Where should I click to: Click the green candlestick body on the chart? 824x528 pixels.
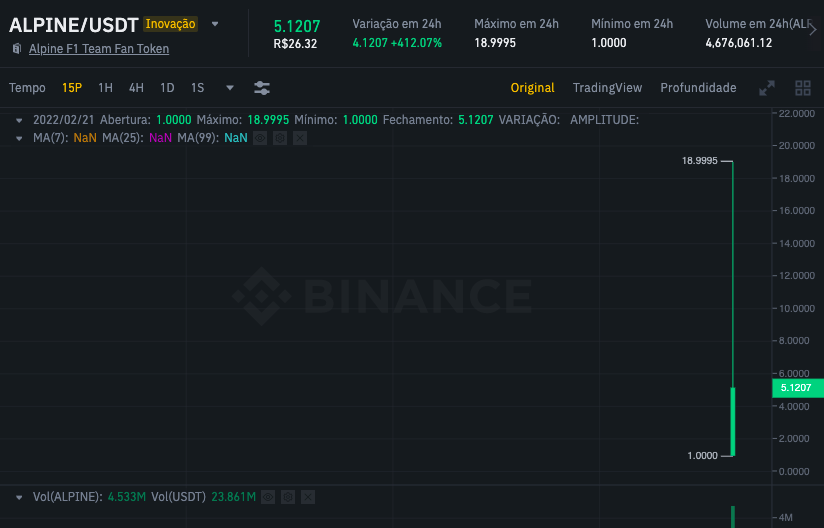coord(733,421)
